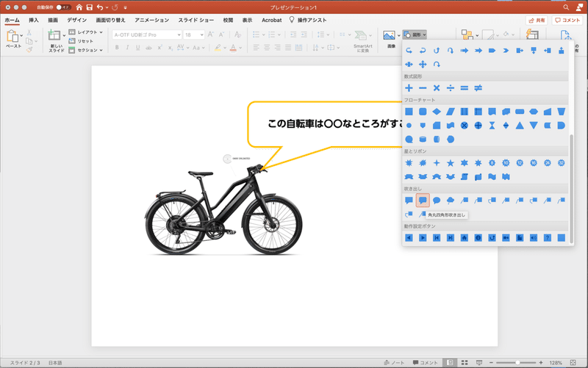Click the Undo arrow icon
The height and width of the screenshot is (368, 588).
pos(100,7)
